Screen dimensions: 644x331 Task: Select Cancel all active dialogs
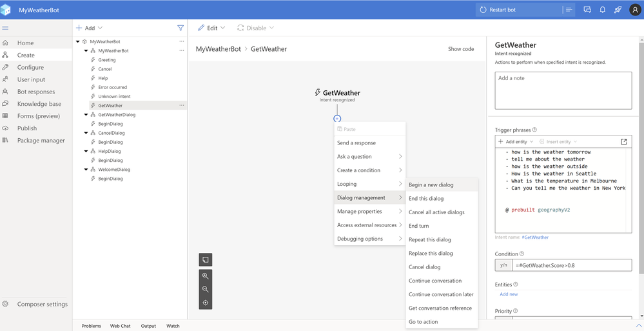(442, 212)
